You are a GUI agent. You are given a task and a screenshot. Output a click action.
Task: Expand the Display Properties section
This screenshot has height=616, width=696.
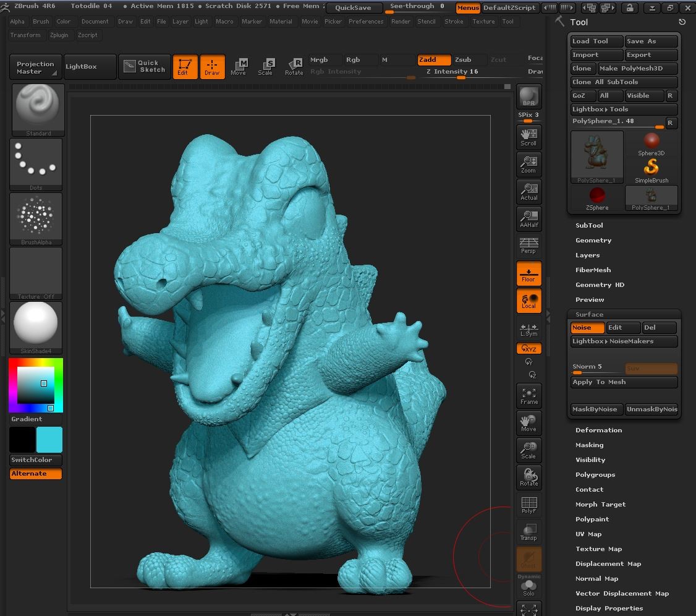click(x=609, y=609)
